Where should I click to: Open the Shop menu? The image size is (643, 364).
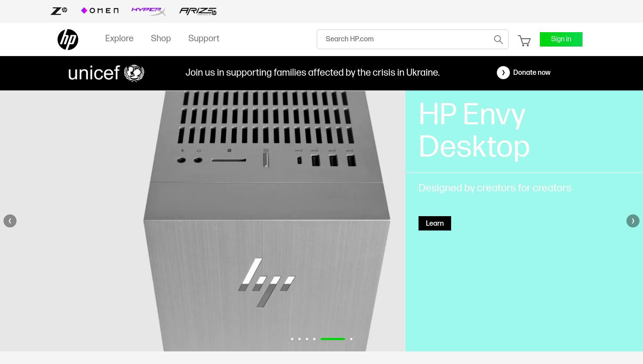point(161,39)
